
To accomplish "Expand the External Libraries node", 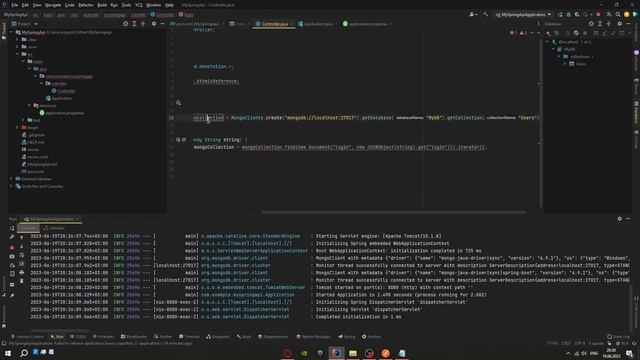I will (11, 179).
